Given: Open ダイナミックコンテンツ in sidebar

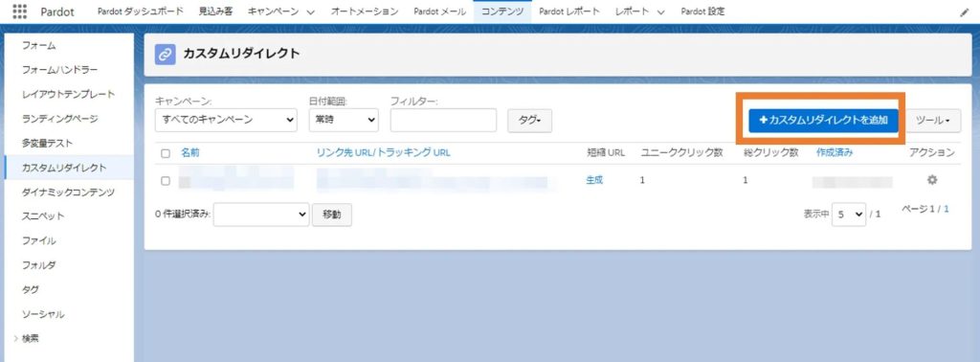Looking at the screenshot, I should point(68,192).
